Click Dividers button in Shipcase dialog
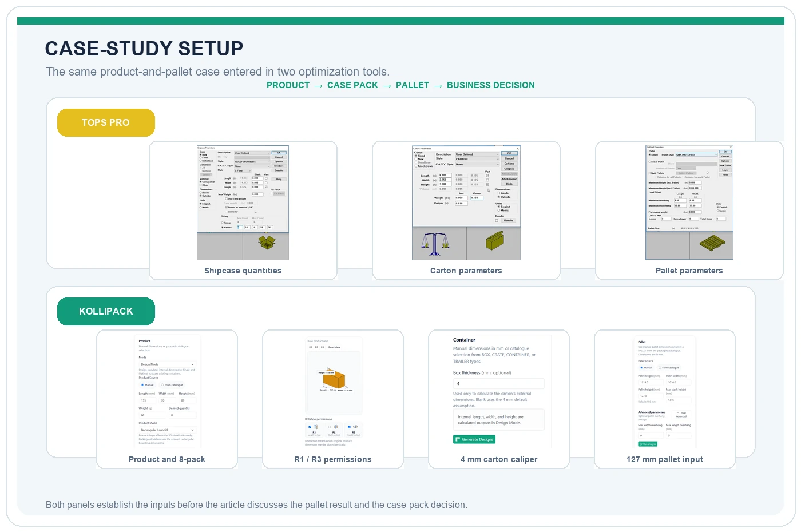The image size is (801, 532). [279, 166]
